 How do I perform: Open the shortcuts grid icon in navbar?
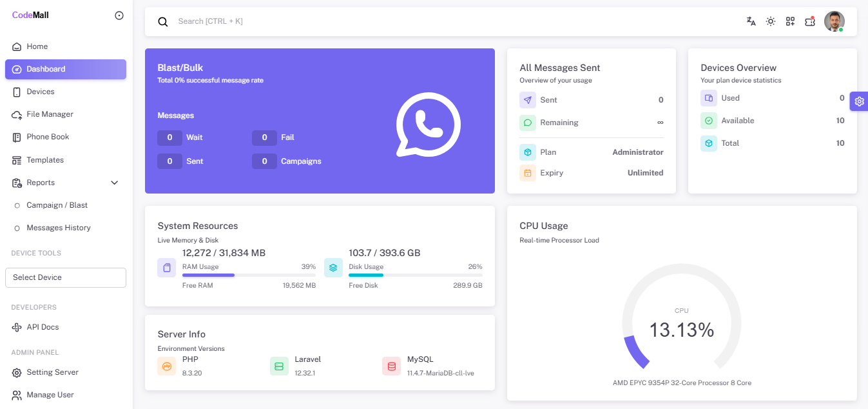(790, 21)
